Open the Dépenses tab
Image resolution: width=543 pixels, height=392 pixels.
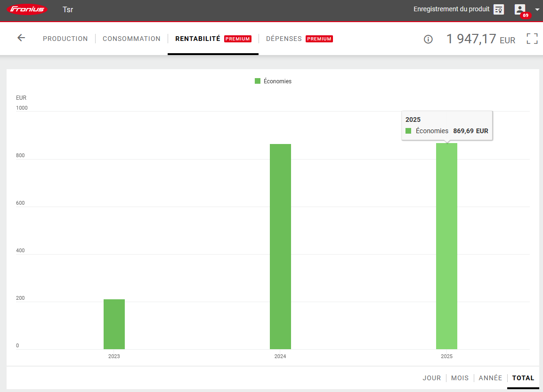[284, 39]
